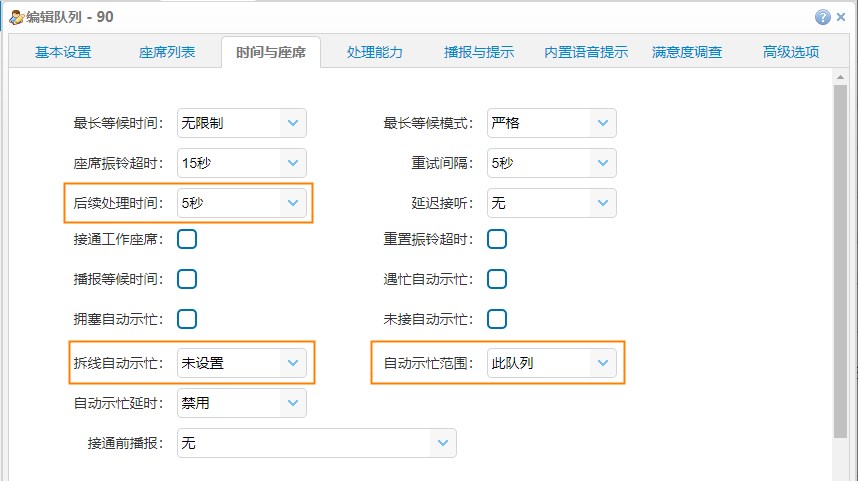The image size is (858, 481).
Task: Click the vertical scrollbar up arrow
Action: click(x=840, y=77)
